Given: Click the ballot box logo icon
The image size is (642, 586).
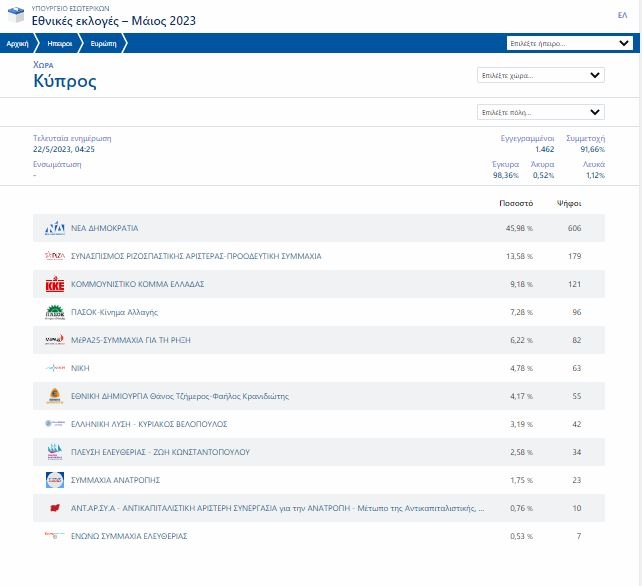Looking at the screenshot, I should (x=16, y=15).
